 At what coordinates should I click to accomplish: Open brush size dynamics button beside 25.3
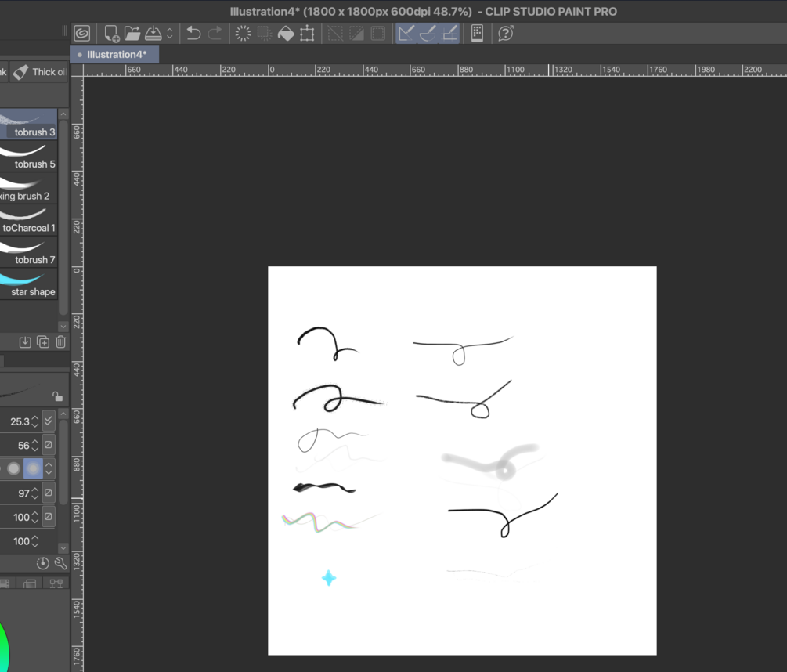click(49, 421)
